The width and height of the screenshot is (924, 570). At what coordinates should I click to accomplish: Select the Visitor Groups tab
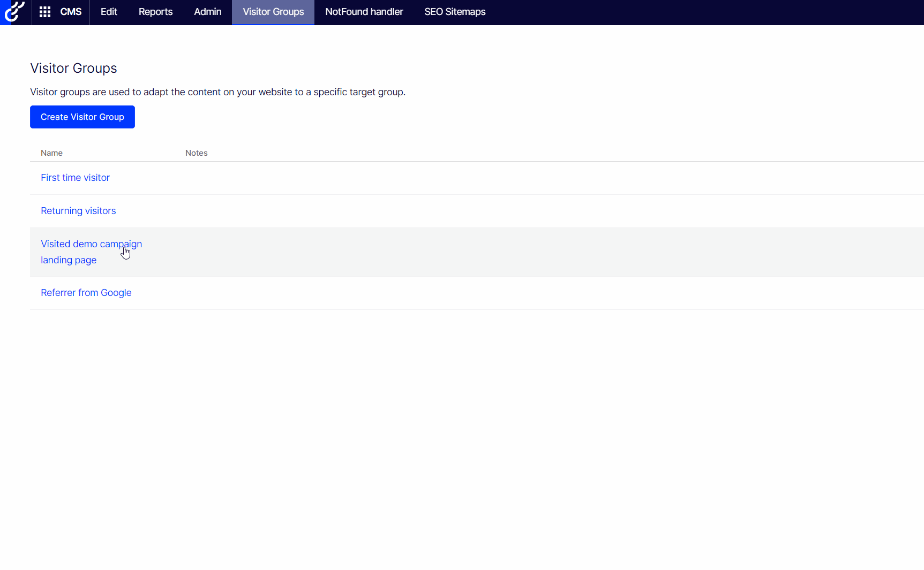[x=273, y=12]
